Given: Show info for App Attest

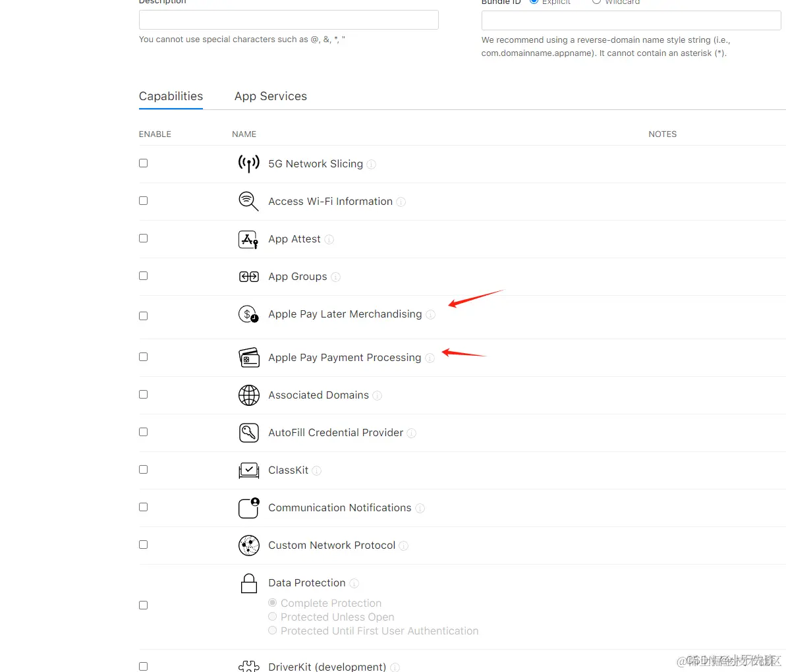Looking at the screenshot, I should pyautogui.click(x=329, y=240).
